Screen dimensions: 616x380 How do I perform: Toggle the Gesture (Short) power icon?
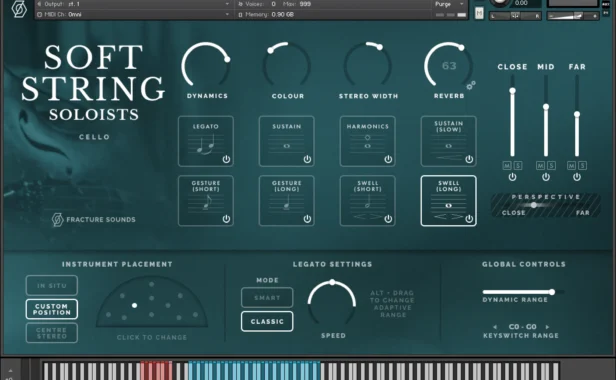(x=226, y=219)
